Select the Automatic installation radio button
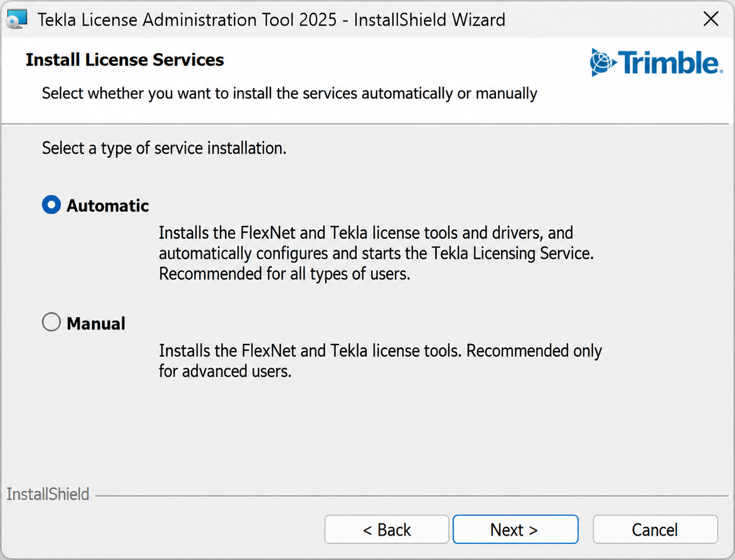 (x=51, y=205)
